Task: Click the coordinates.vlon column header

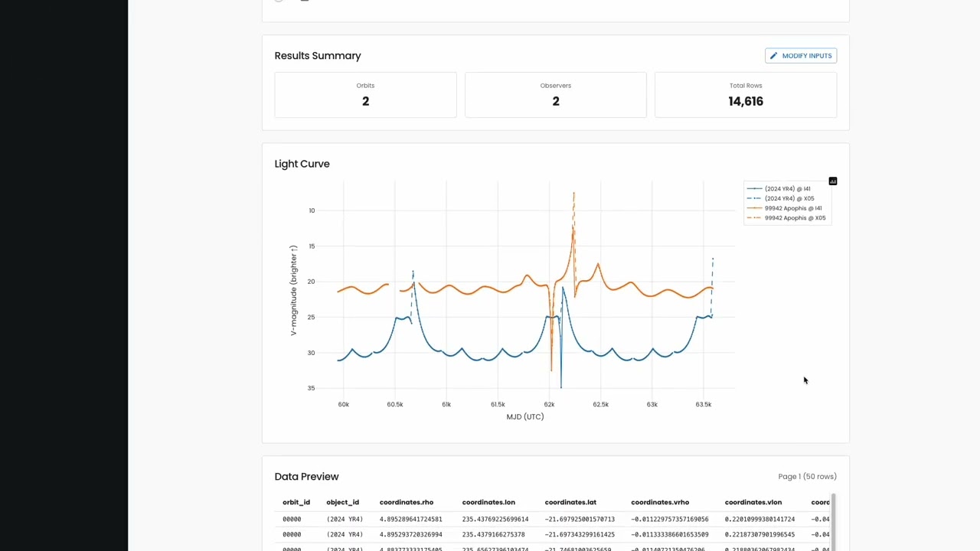Action: tap(753, 502)
